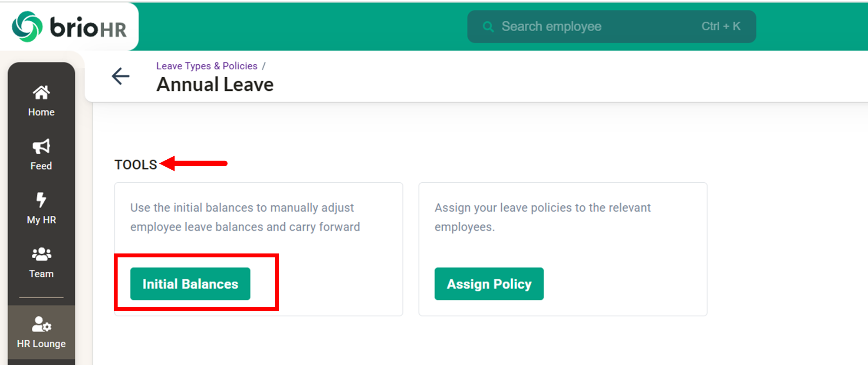Click the assign leave policies description
Viewport: 868px width, 365px height.
pyautogui.click(x=542, y=217)
